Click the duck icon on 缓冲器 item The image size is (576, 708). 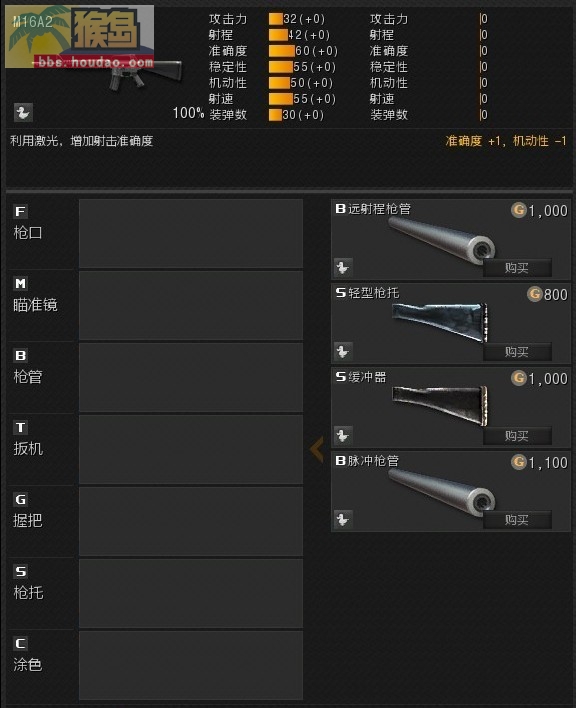[x=343, y=435]
